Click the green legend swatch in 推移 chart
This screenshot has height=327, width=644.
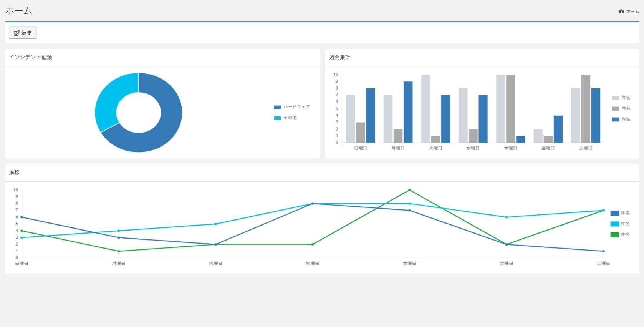[x=614, y=235]
